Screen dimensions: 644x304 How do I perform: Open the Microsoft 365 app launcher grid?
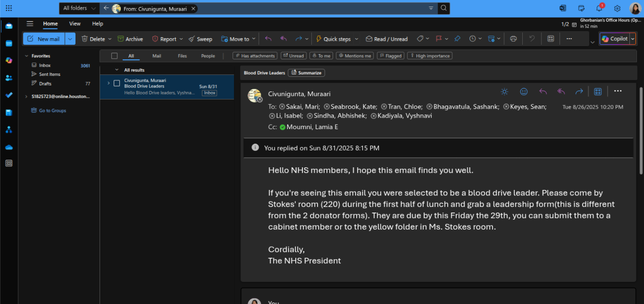[9, 8]
